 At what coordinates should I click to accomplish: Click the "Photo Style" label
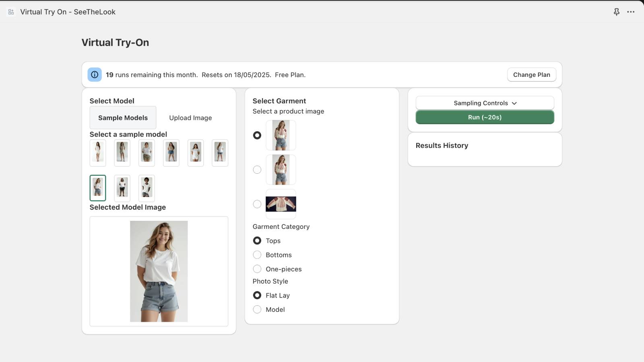click(270, 281)
